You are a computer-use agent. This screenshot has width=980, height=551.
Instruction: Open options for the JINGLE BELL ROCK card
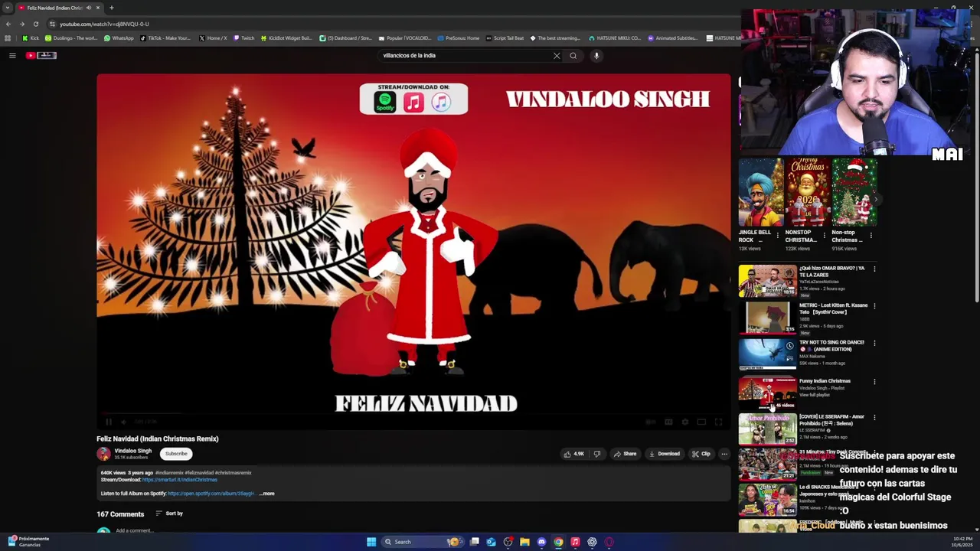(777, 236)
